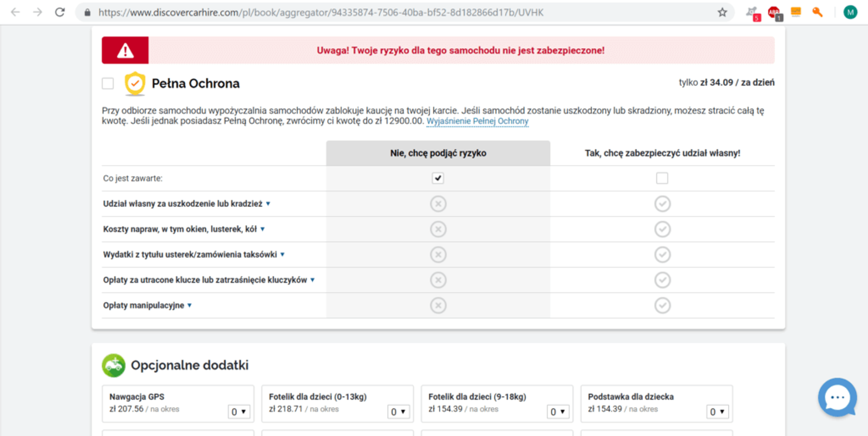Click the red warning triangle icon

coord(125,51)
